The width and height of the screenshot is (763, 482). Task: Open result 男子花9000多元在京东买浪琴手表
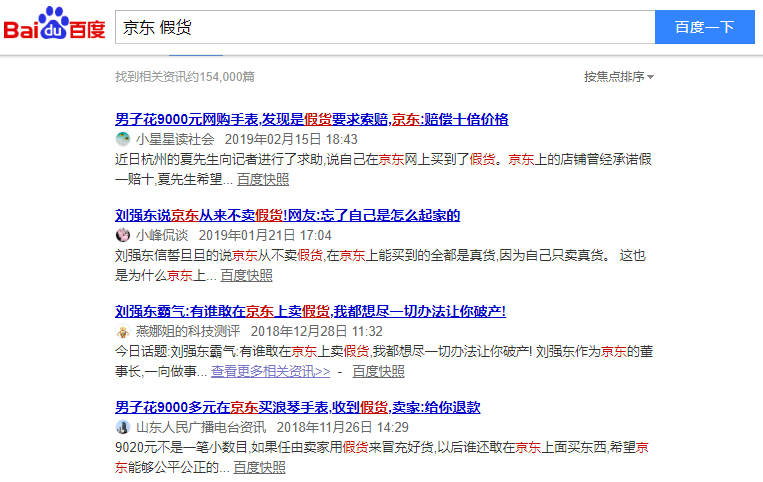[x=298, y=407]
